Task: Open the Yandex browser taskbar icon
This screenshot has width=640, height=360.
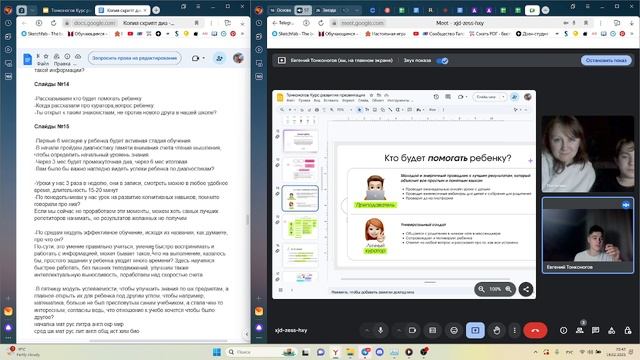Action: pos(336,352)
